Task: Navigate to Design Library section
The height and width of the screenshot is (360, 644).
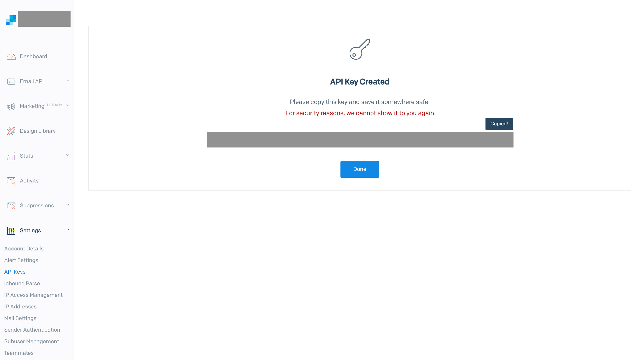Action: point(38,131)
